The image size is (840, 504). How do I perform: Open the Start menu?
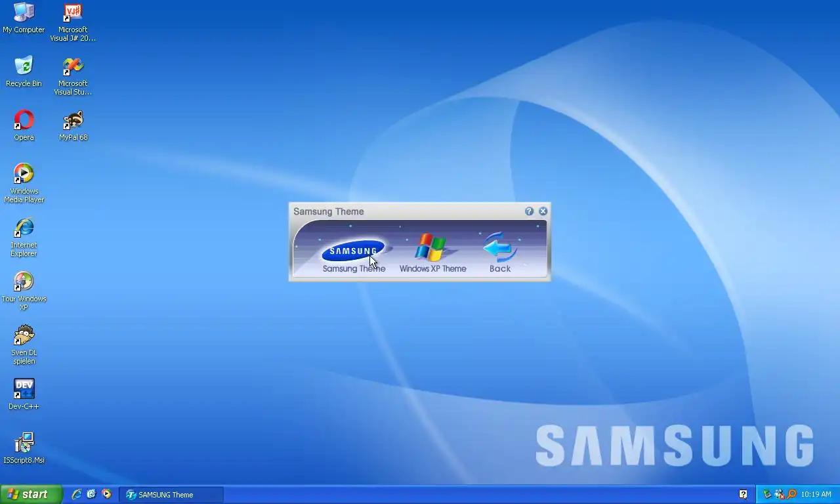point(31,494)
